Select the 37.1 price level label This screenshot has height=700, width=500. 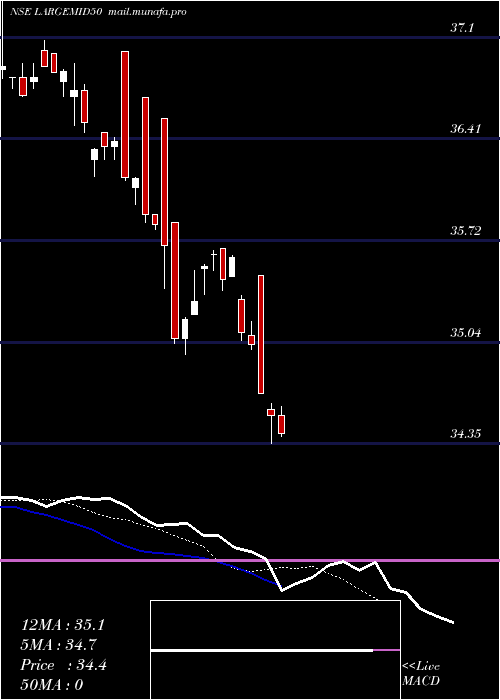pos(461,28)
